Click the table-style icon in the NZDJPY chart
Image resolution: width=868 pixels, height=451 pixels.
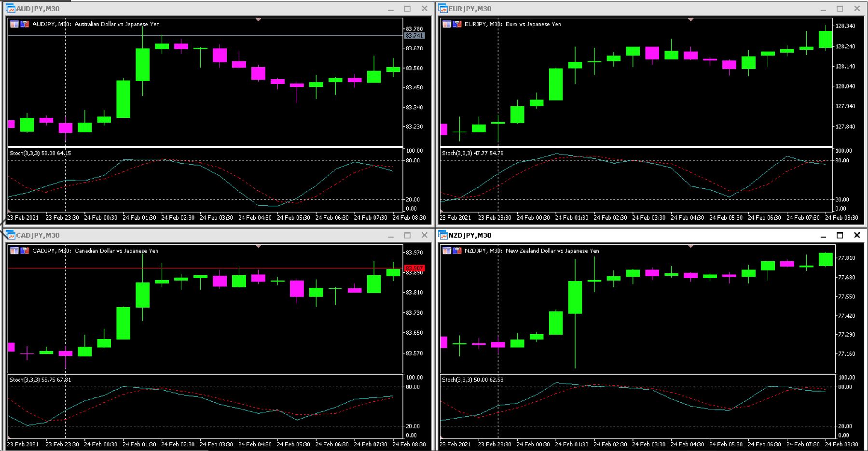click(x=447, y=251)
